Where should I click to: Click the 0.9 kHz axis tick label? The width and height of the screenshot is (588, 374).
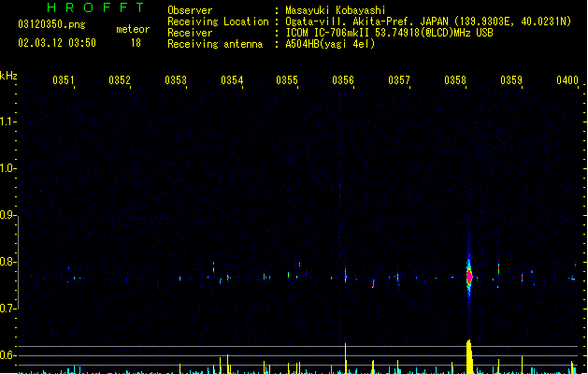7,215
